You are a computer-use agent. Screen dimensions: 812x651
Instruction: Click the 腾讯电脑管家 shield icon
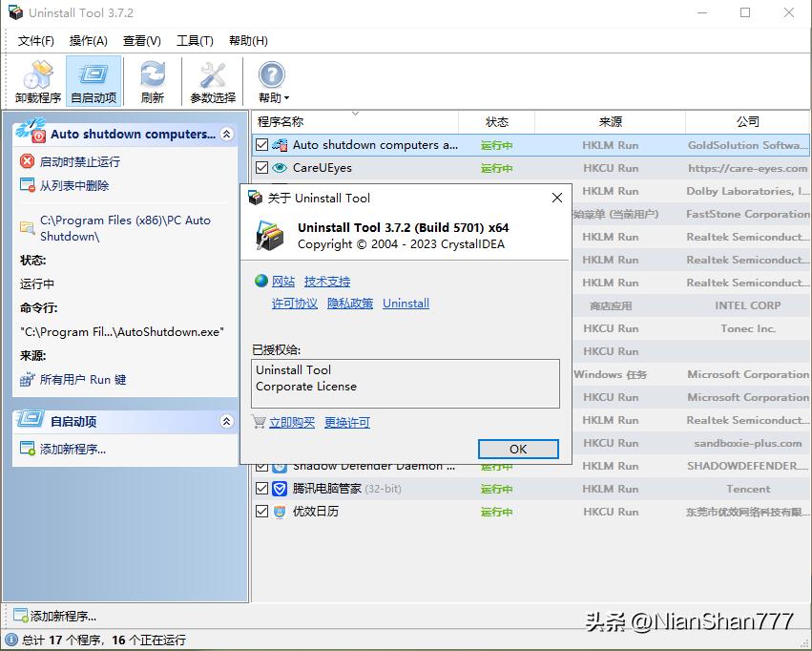click(280, 489)
